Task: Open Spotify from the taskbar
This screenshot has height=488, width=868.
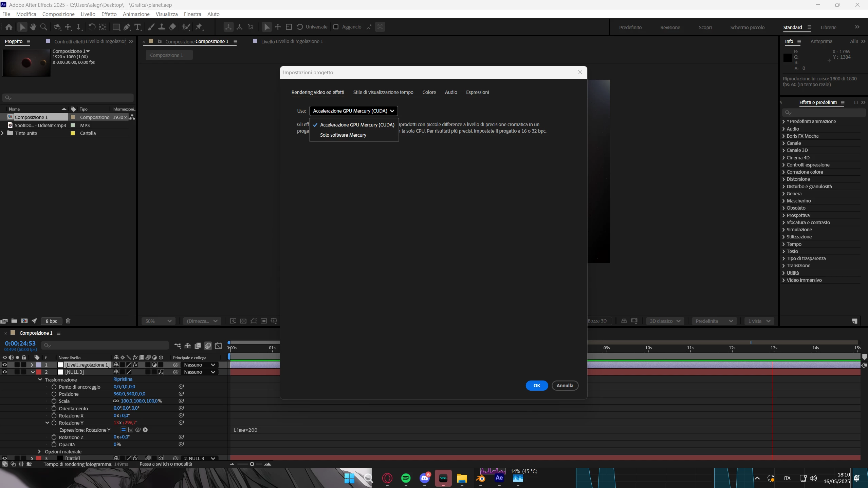Action: click(406, 478)
